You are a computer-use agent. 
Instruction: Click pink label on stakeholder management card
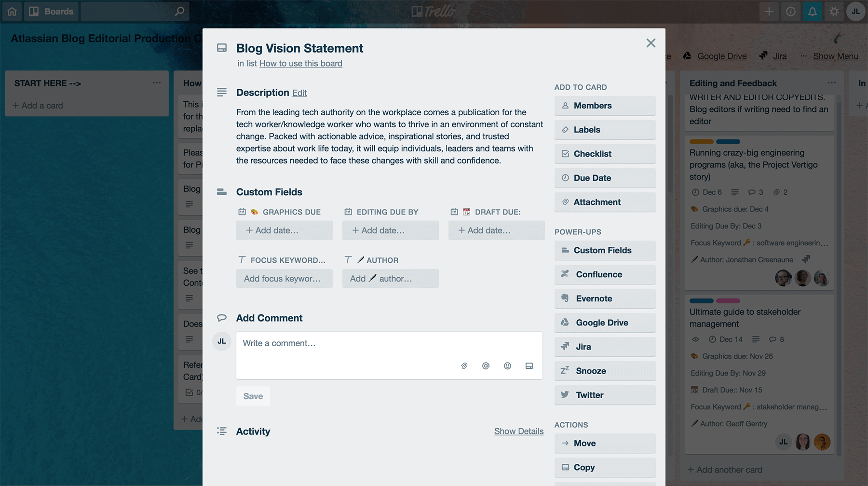pos(728,301)
